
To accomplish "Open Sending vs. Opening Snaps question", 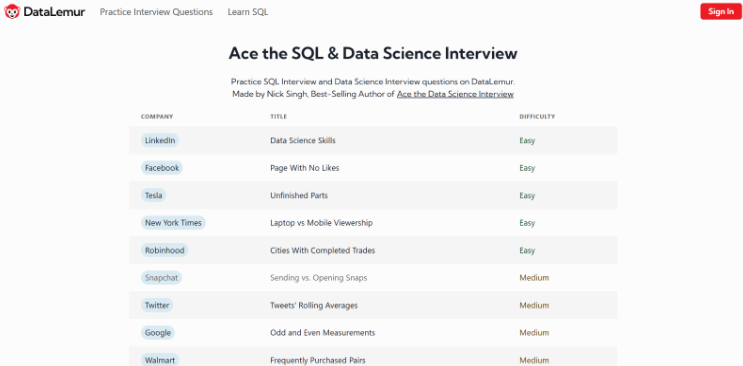I will point(318,278).
